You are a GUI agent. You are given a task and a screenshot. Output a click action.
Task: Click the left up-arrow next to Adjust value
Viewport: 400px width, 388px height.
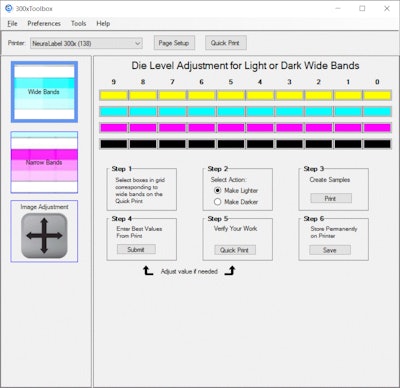tap(148, 270)
